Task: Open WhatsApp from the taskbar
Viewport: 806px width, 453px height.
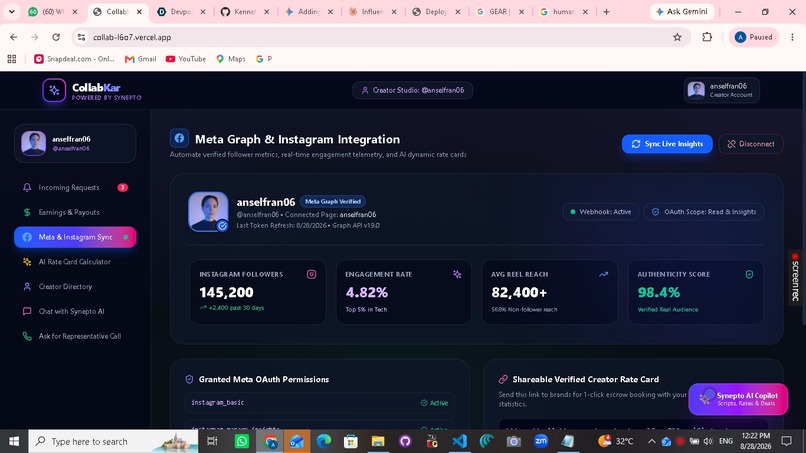Action: click(242, 441)
